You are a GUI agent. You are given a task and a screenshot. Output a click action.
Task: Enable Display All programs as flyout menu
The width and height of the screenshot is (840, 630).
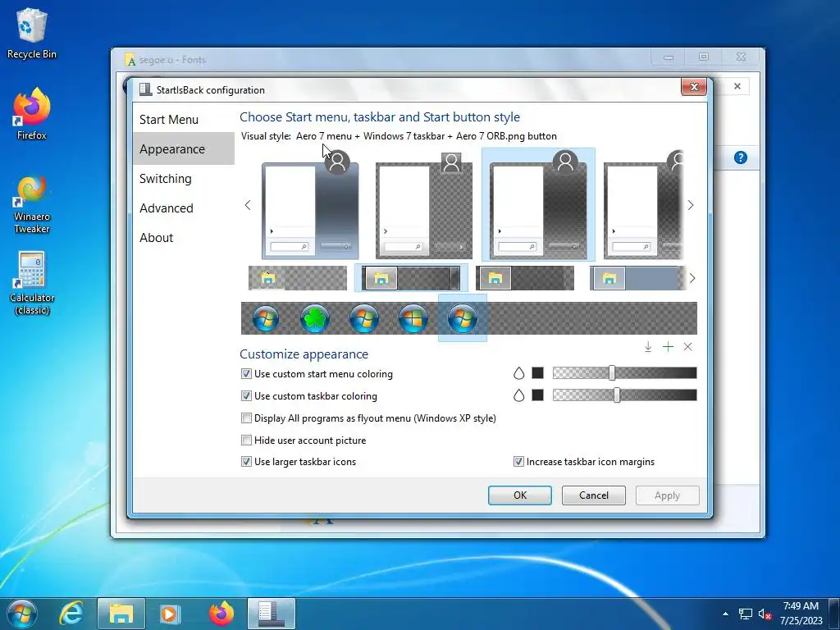246,418
